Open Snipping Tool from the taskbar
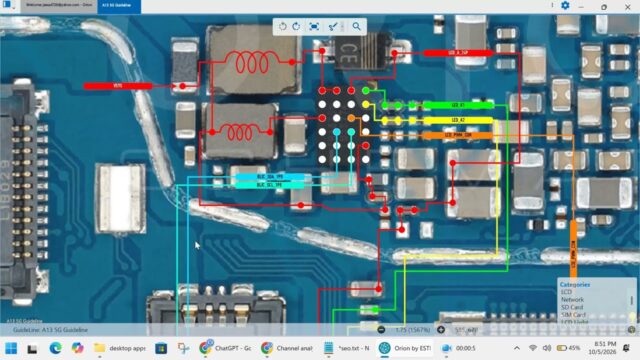Screen dimensions: 640x360 coord(183,348)
